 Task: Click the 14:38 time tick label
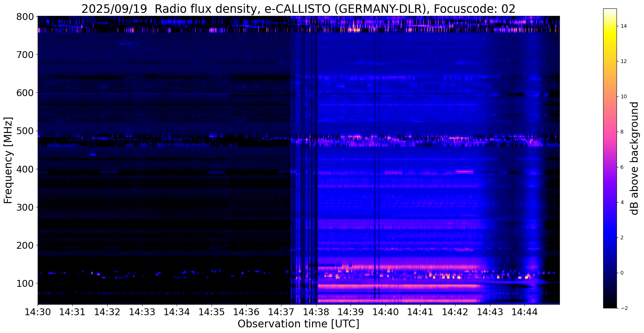click(x=316, y=311)
